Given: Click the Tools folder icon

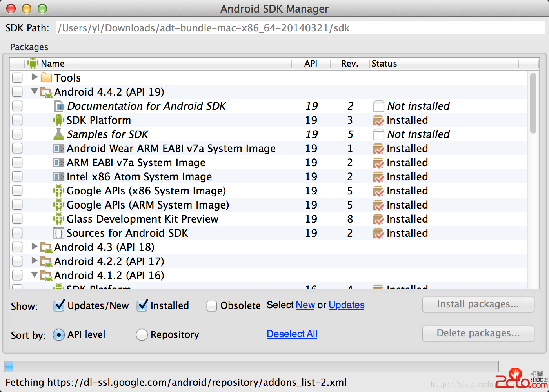Looking at the screenshot, I should tap(46, 78).
